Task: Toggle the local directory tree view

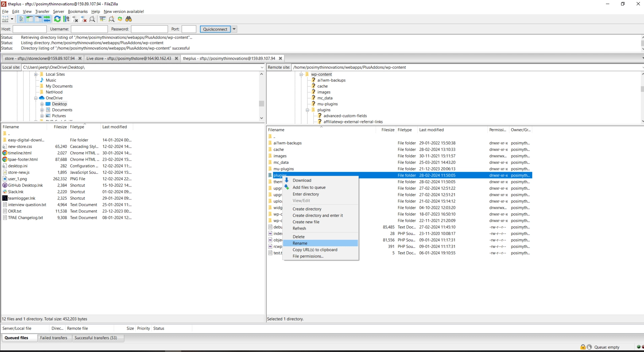Action: point(30,19)
